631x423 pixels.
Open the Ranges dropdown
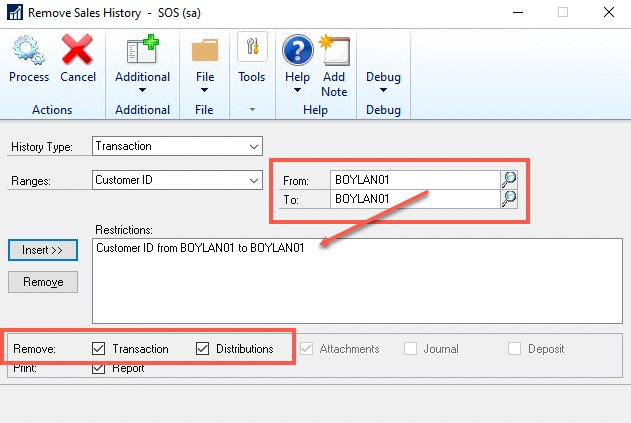[254, 180]
